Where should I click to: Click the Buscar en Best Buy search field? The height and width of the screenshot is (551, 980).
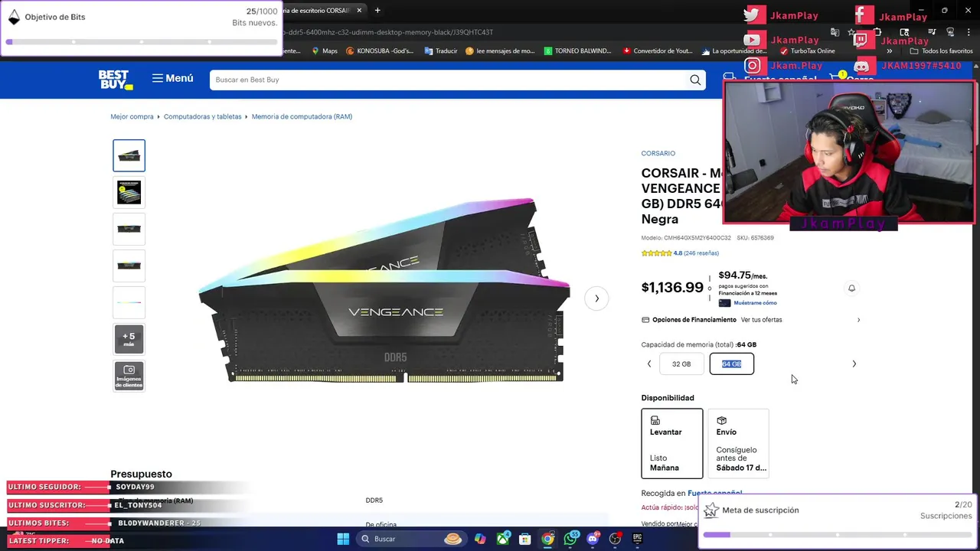click(x=448, y=80)
